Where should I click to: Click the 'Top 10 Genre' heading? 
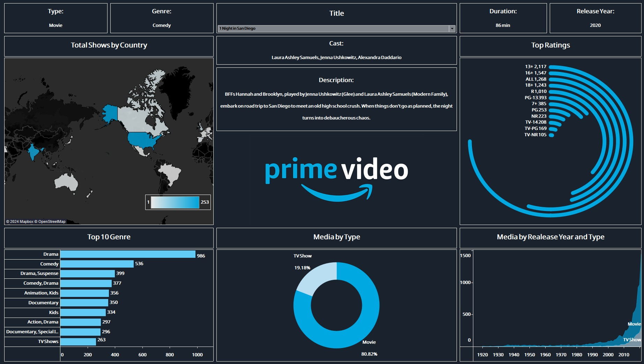coord(109,237)
